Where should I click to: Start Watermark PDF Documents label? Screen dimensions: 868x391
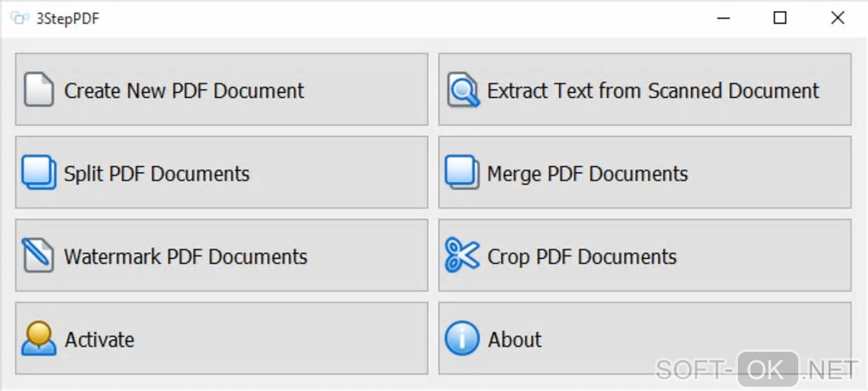[x=186, y=256]
